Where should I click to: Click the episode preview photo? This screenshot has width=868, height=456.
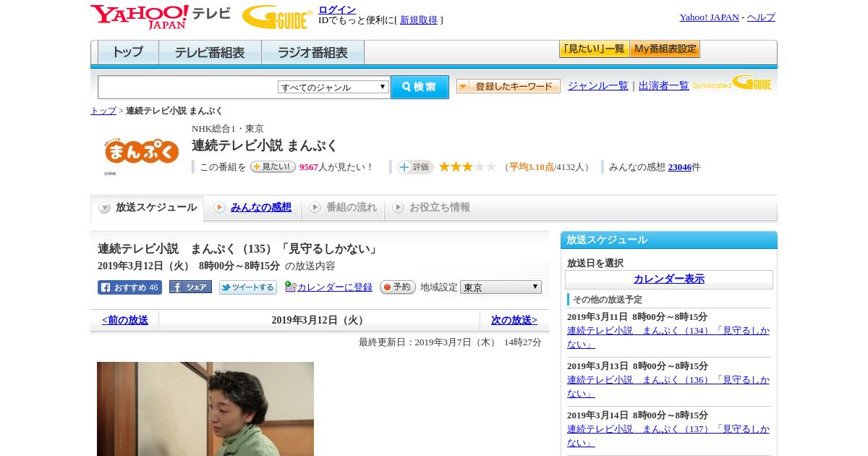[205, 409]
